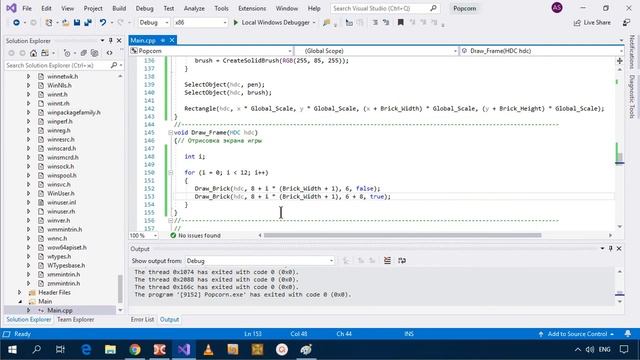This screenshot has width=640, height=360.
Task: Open the Popcorn project scope dropdown
Action: click(211, 51)
